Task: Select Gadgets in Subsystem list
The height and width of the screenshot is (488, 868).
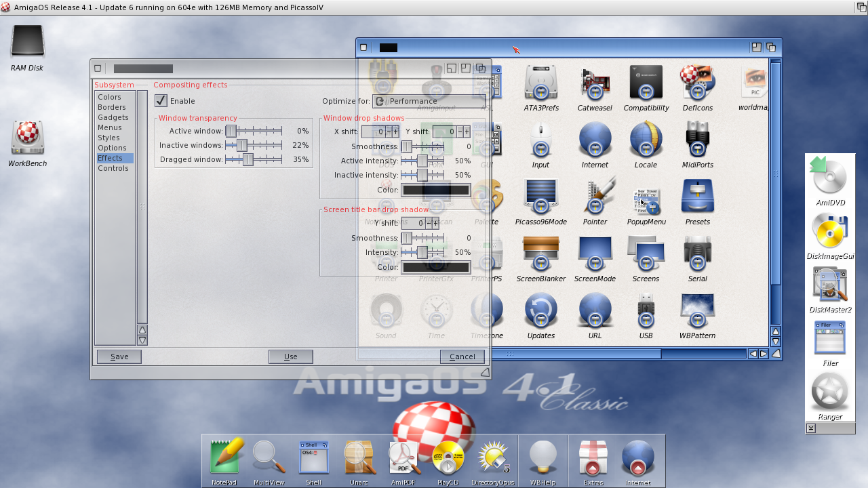Action: click(115, 117)
